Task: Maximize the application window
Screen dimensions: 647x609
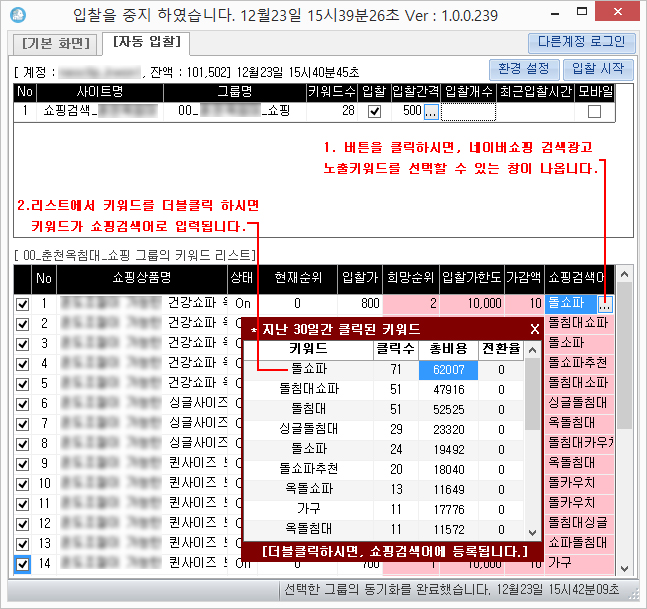Action: tap(582, 12)
